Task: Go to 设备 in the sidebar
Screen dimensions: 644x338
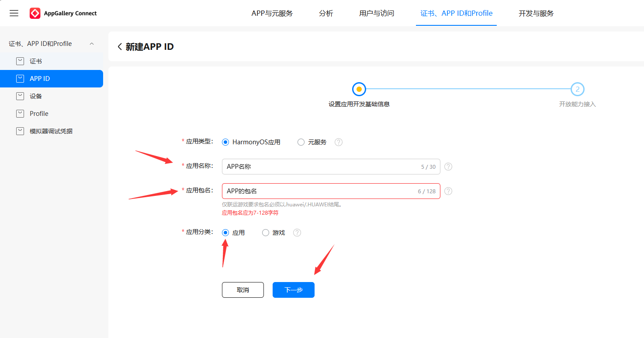Action: [52, 96]
